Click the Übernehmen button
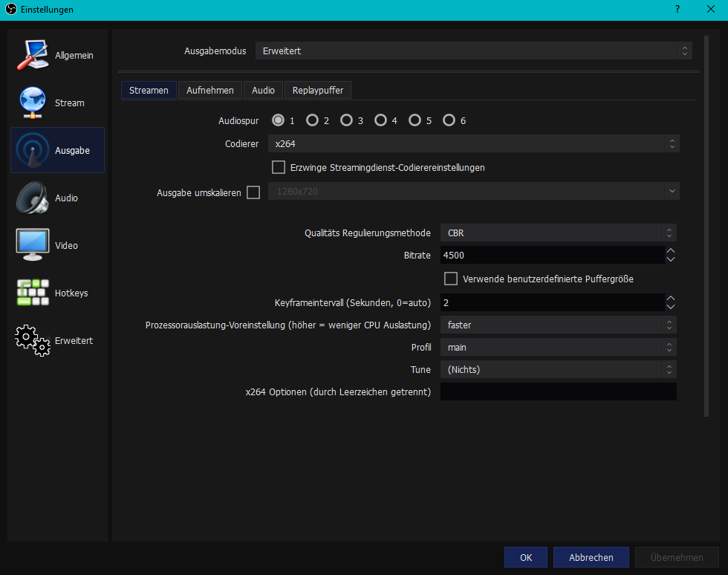 (x=677, y=557)
